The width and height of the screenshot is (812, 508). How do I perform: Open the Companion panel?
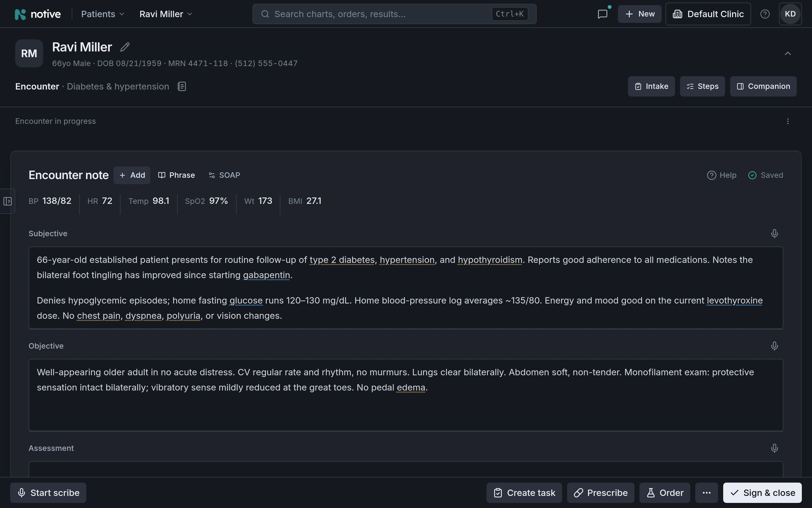click(763, 86)
